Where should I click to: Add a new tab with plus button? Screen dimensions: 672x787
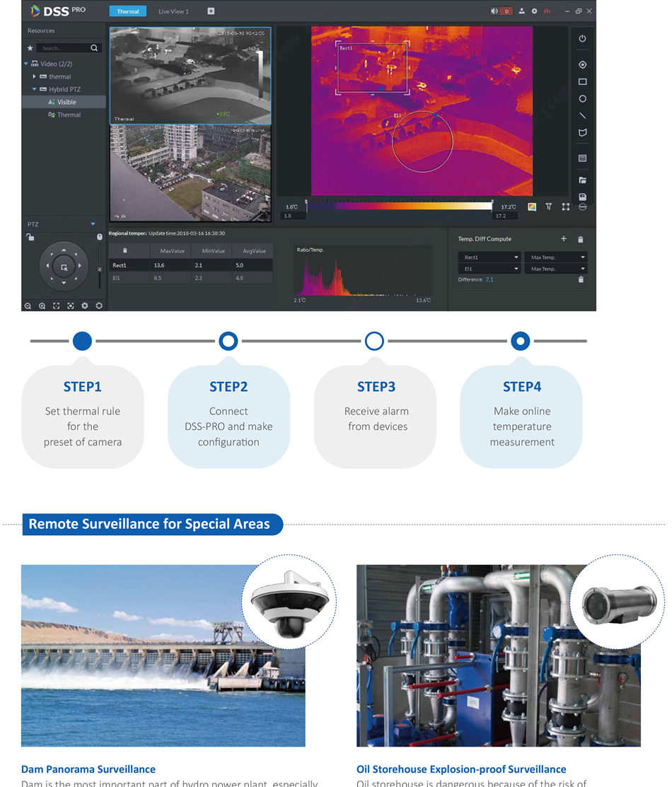[211, 11]
